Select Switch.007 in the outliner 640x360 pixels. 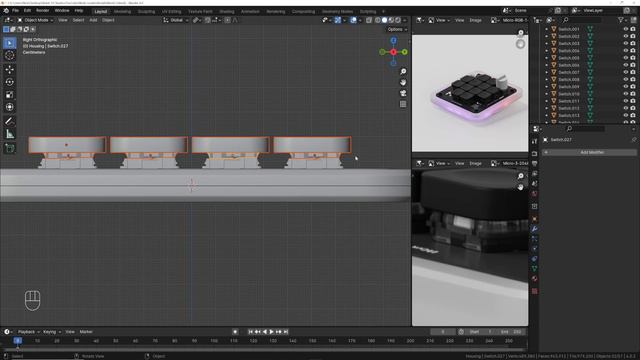coord(569,72)
